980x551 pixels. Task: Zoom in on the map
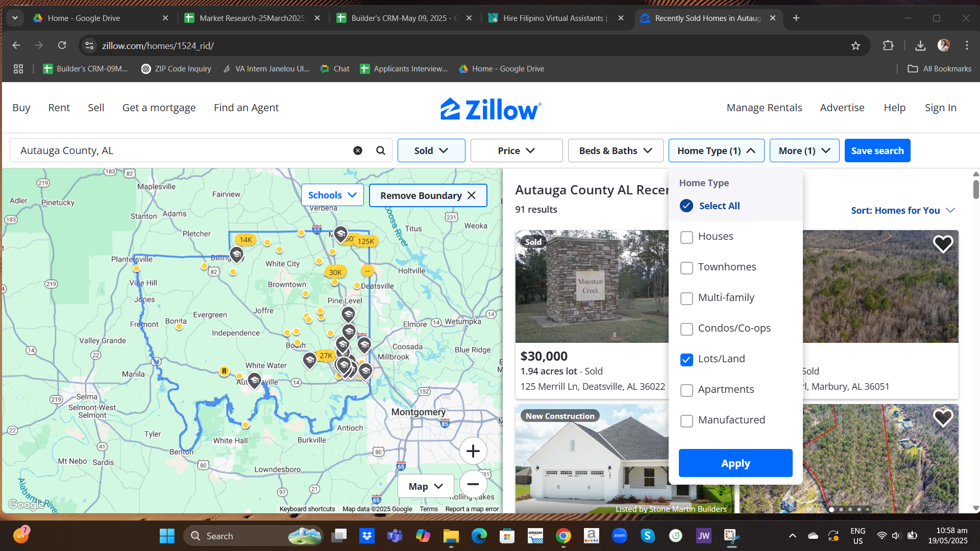click(x=473, y=451)
